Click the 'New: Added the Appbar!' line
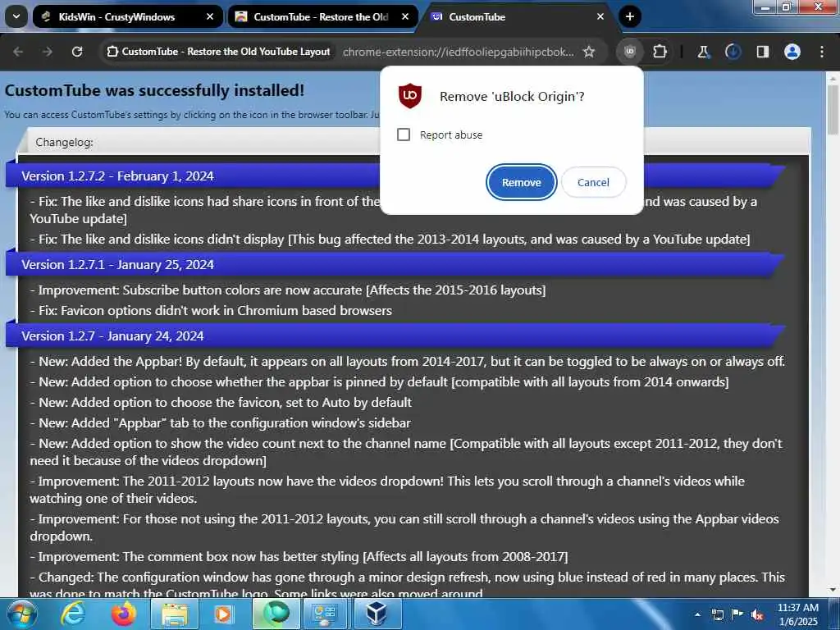The width and height of the screenshot is (840, 630). [407, 362]
